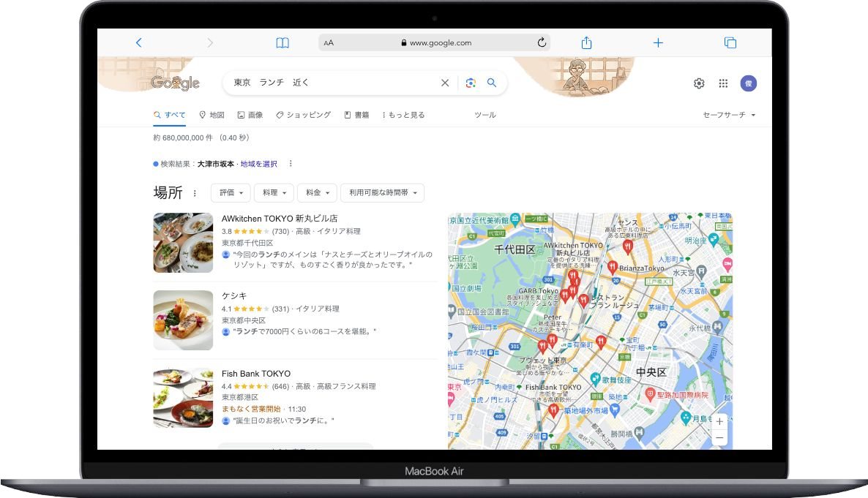This screenshot has width=868, height=498.
Task: Open the 料理 filter dropdown
Action: tap(274, 192)
